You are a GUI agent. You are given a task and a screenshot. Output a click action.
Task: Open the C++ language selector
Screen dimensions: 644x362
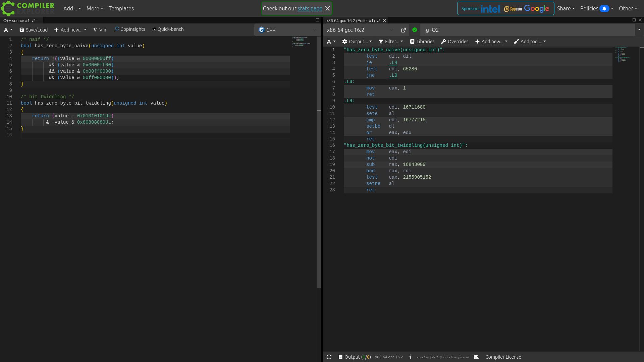pyautogui.click(x=287, y=30)
